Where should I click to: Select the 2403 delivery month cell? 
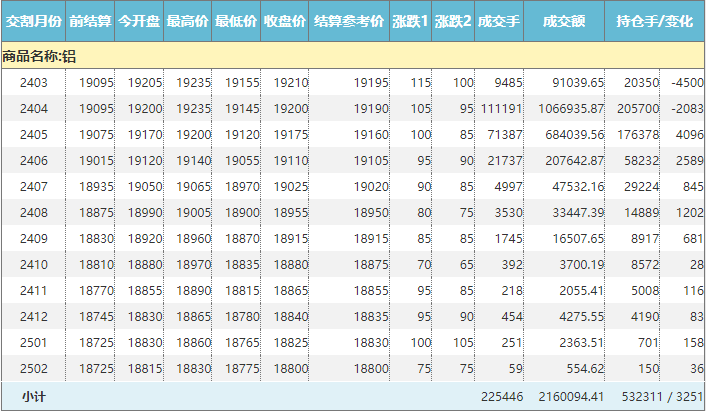point(33,82)
